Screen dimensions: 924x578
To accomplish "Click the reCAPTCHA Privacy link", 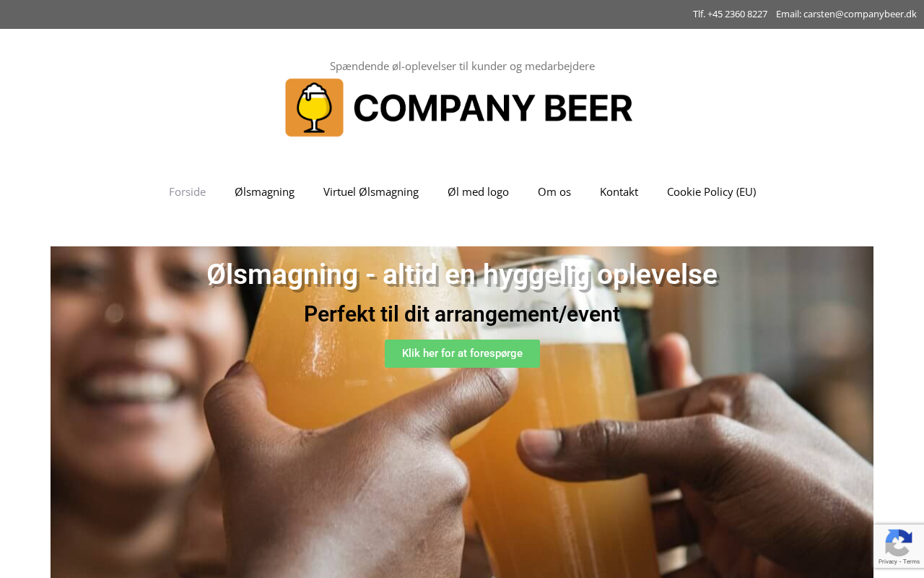I will click(888, 561).
